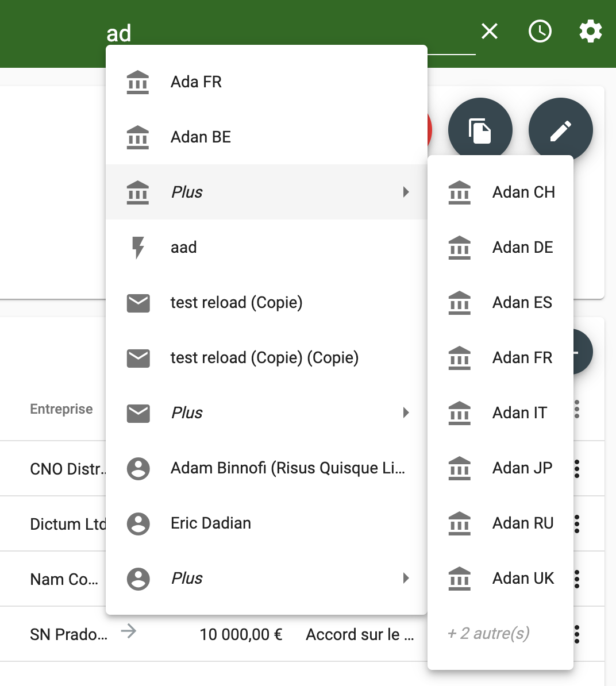Screen dimensions: 616x686
Task: Click 'Accord sur le ...' cell
Action: [360, 634]
